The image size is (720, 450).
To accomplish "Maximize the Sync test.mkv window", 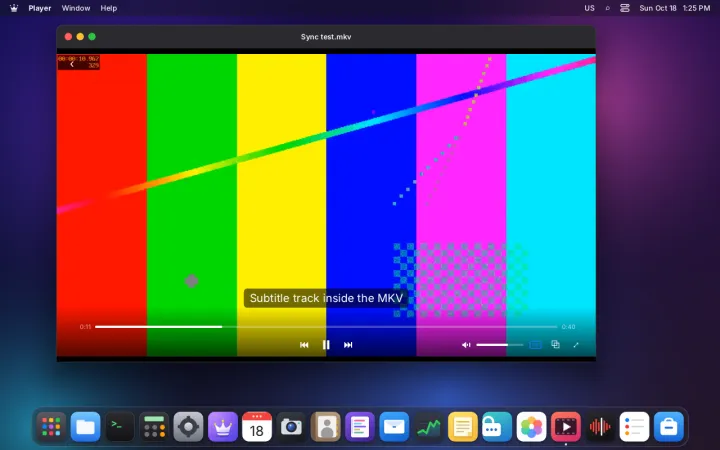I will coord(92,37).
